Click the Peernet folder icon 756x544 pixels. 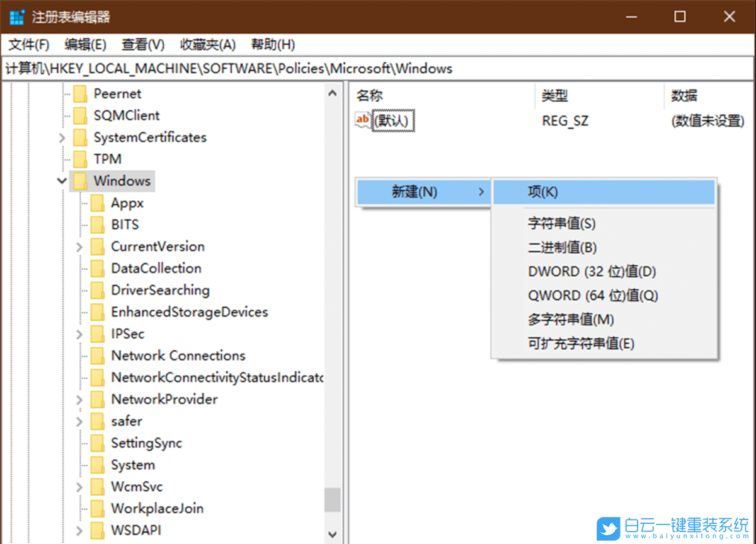point(81,93)
